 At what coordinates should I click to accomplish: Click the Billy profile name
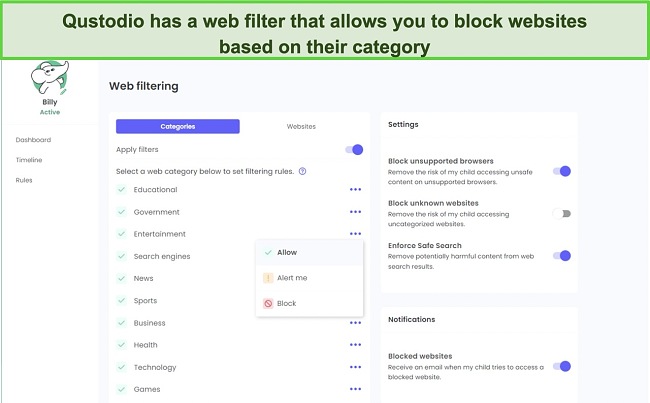click(50, 102)
